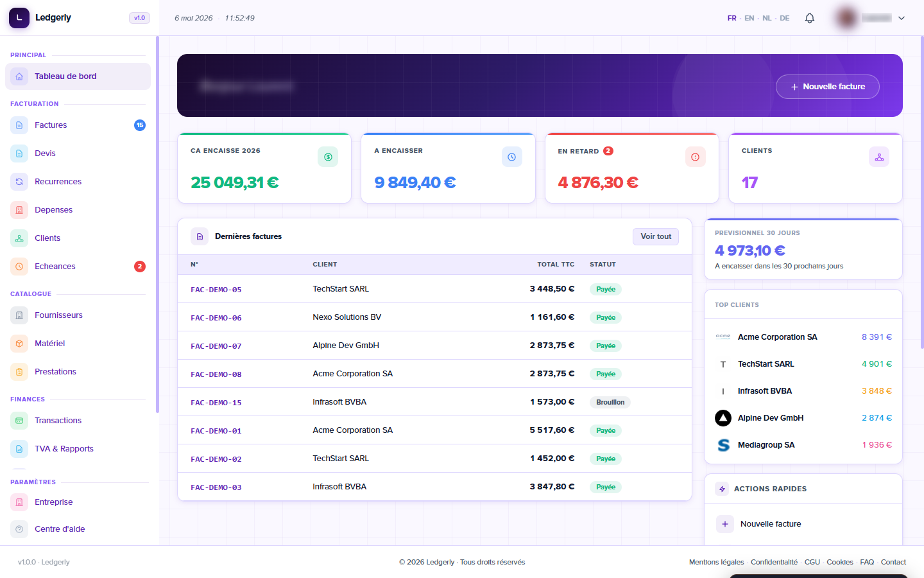This screenshot has width=924, height=578.
Task: Click the Matériel box icon
Action: coord(19,344)
